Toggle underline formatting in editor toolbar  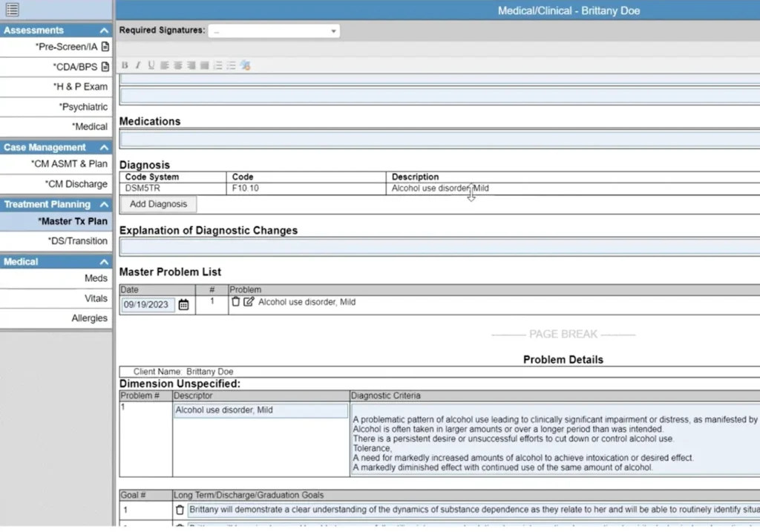(151, 65)
